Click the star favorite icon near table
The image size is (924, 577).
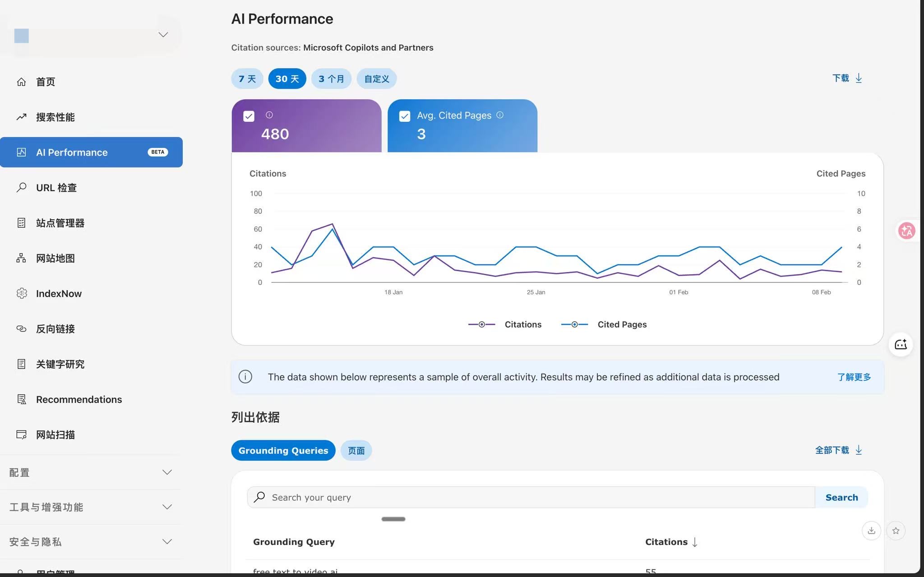(x=896, y=531)
